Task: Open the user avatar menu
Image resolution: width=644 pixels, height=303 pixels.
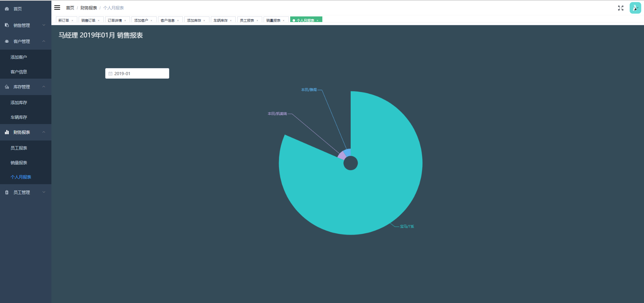Action: pyautogui.click(x=635, y=8)
